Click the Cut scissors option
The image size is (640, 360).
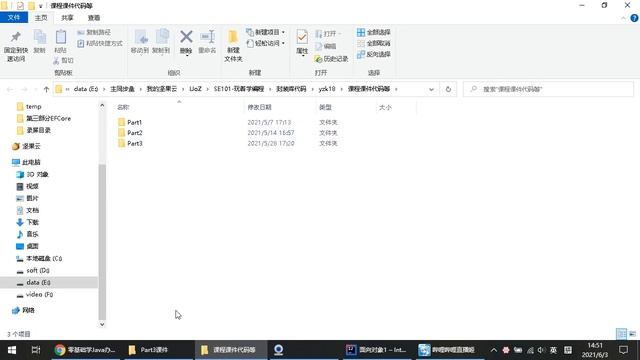tap(64, 60)
